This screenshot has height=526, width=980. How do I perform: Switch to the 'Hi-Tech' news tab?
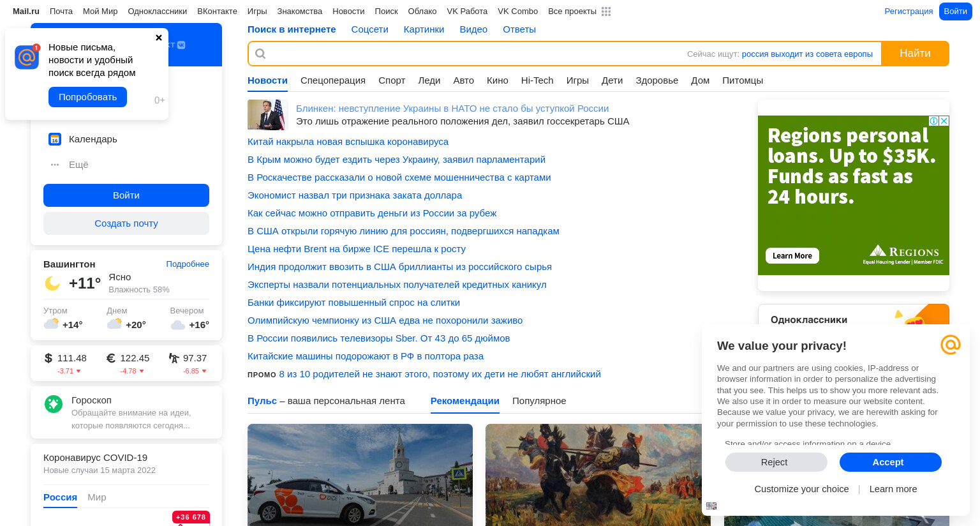(537, 80)
